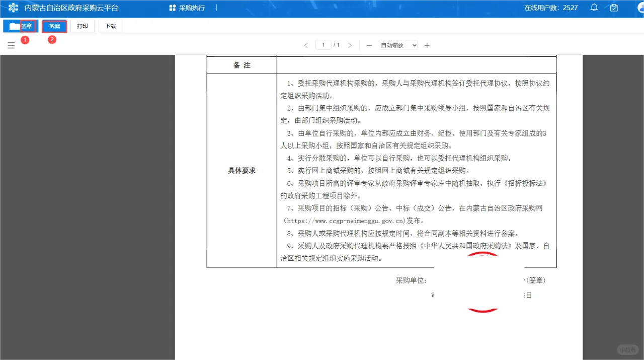Zoom in with the plus icon

(427, 45)
